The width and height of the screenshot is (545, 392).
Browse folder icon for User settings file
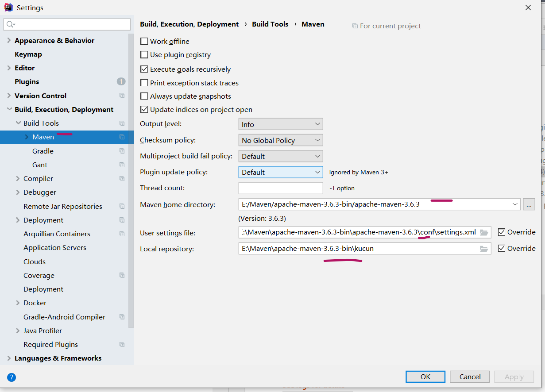pyautogui.click(x=484, y=232)
